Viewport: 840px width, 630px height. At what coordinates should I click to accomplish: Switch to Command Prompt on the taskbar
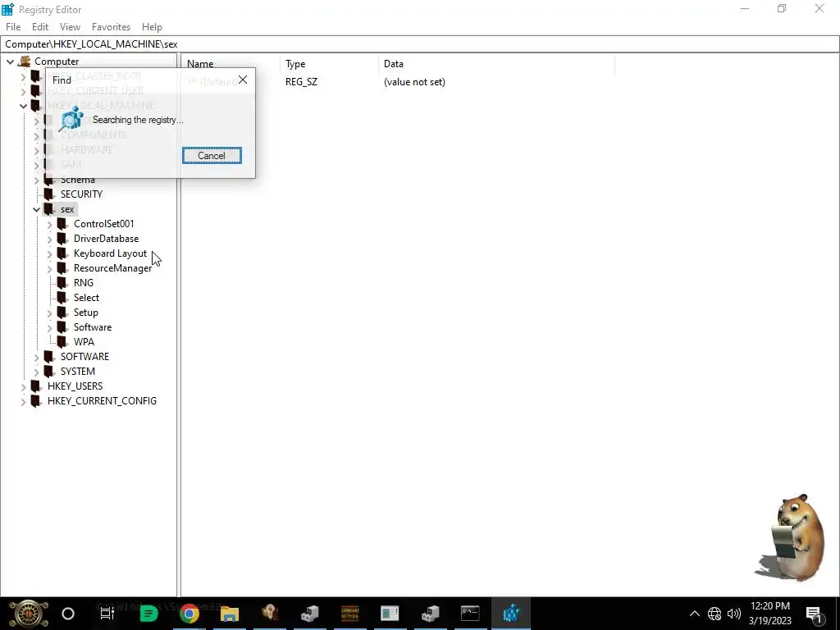470,614
